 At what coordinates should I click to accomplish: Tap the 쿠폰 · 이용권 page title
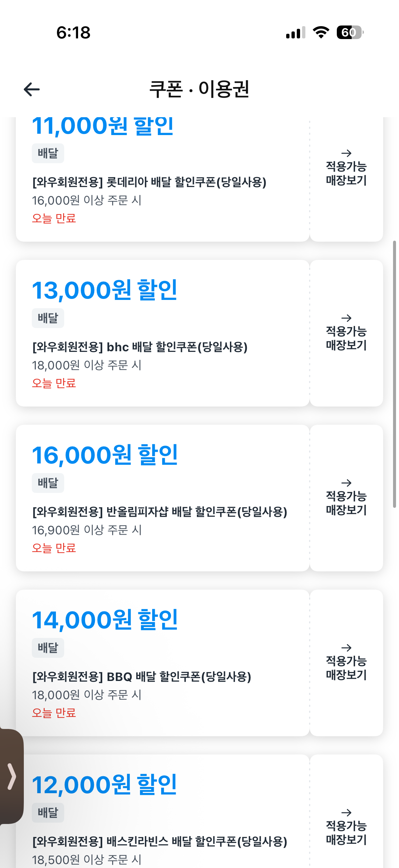pyautogui.click(x=199, y=89)
